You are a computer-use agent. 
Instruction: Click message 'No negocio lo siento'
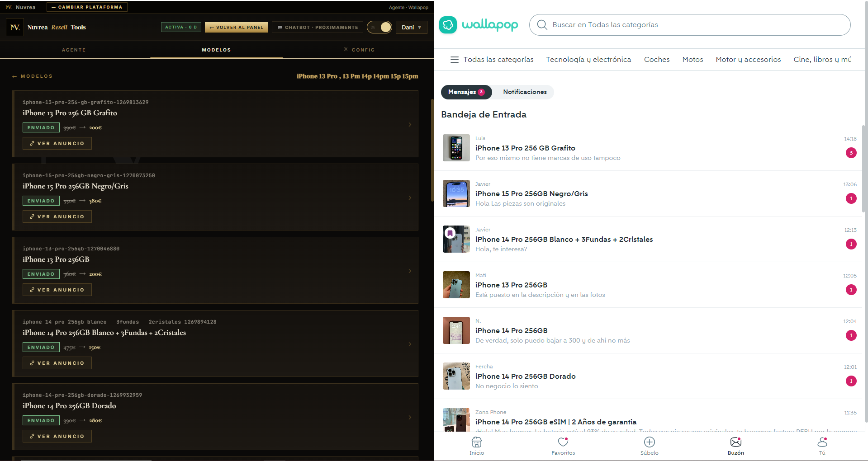tap(507, 386)
